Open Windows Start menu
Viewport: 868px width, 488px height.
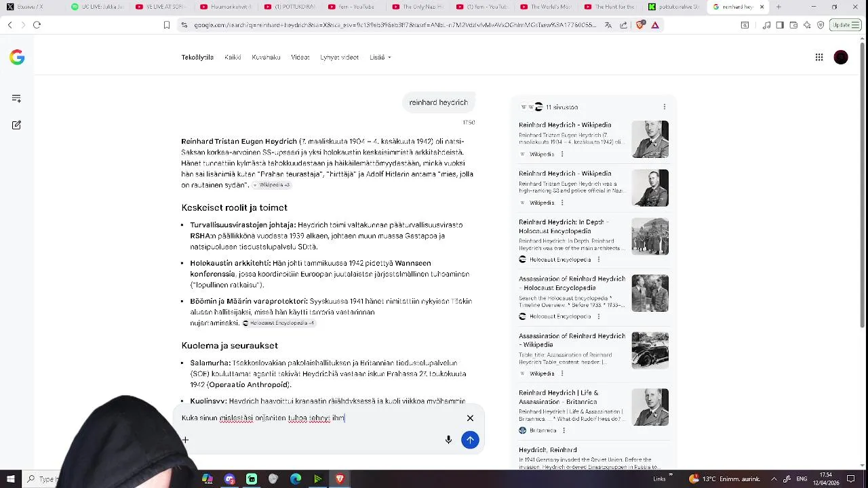coord(10,479)
